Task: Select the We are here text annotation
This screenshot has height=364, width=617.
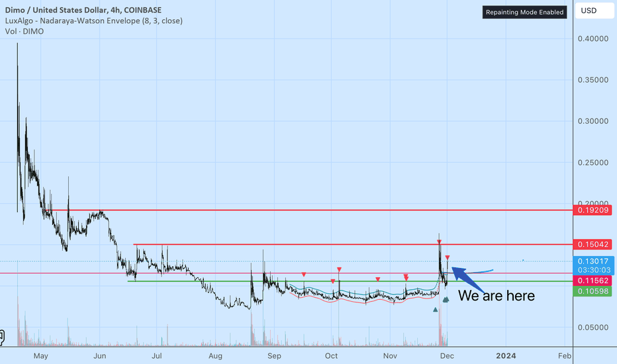Action: point(497,296)
